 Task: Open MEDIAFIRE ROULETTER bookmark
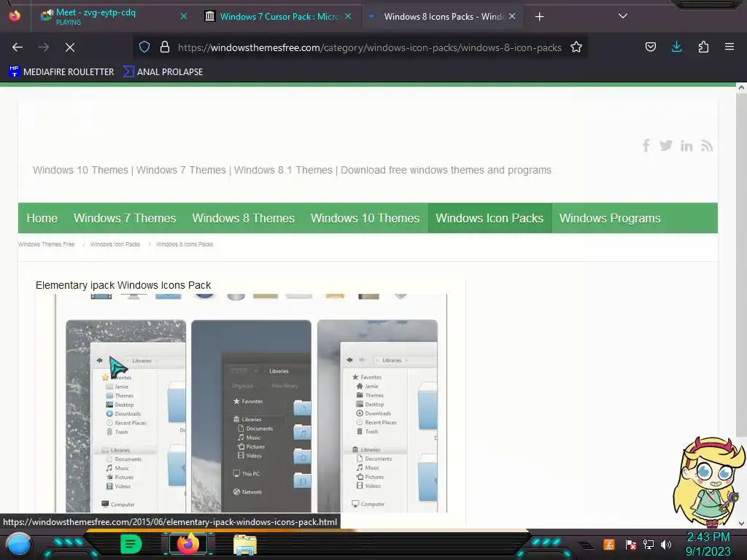61,72
